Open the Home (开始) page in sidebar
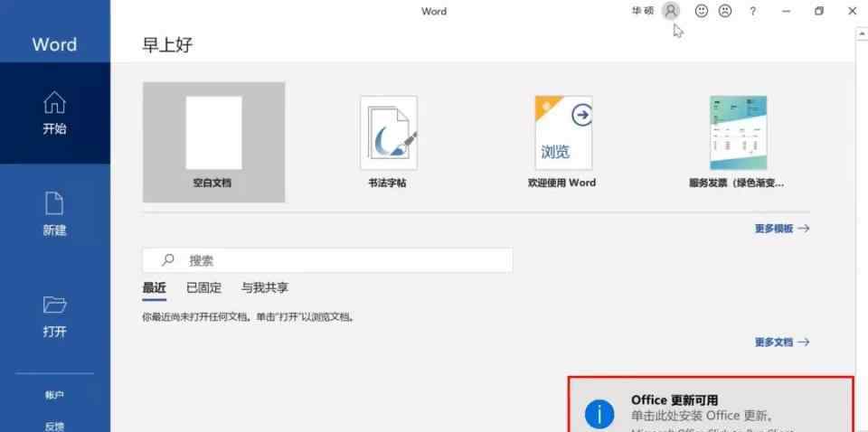Screen dimensions: 868x432 pos(55,113)
